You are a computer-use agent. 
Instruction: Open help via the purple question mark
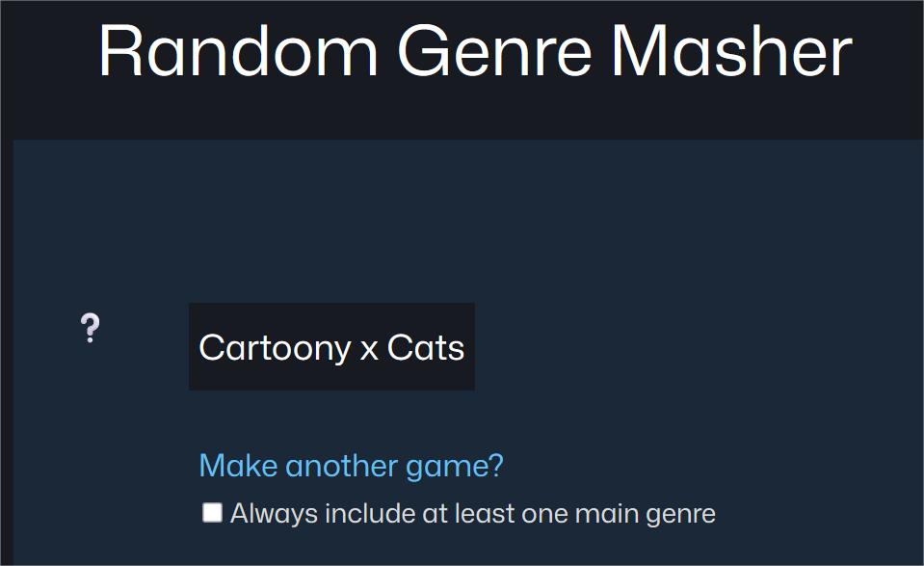(90, 329)
